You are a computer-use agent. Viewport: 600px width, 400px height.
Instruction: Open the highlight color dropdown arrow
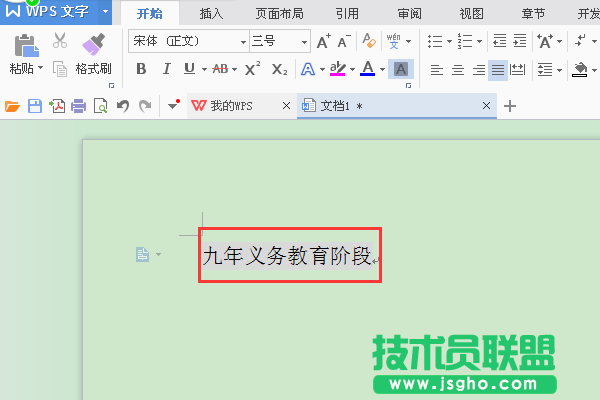tap(352, 69)
